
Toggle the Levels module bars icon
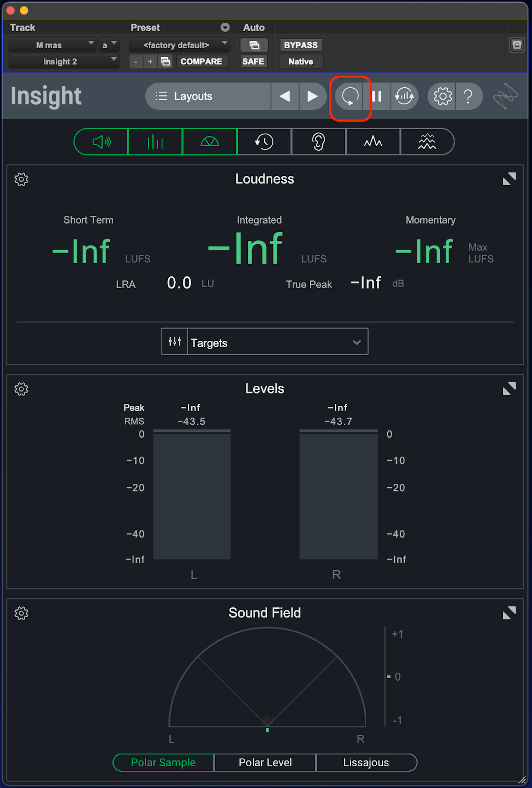click(155, 142)
